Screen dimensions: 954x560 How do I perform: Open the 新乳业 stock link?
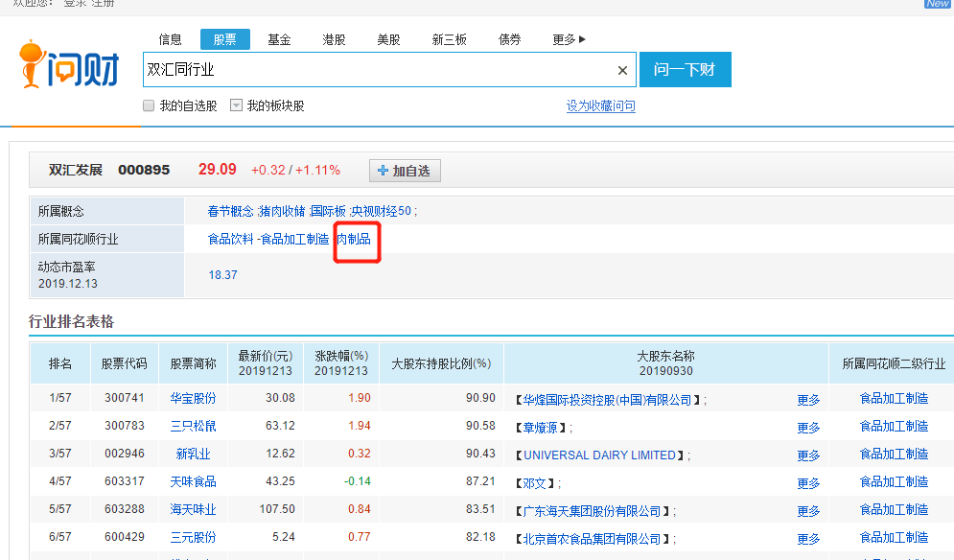(x=193, y=455)
